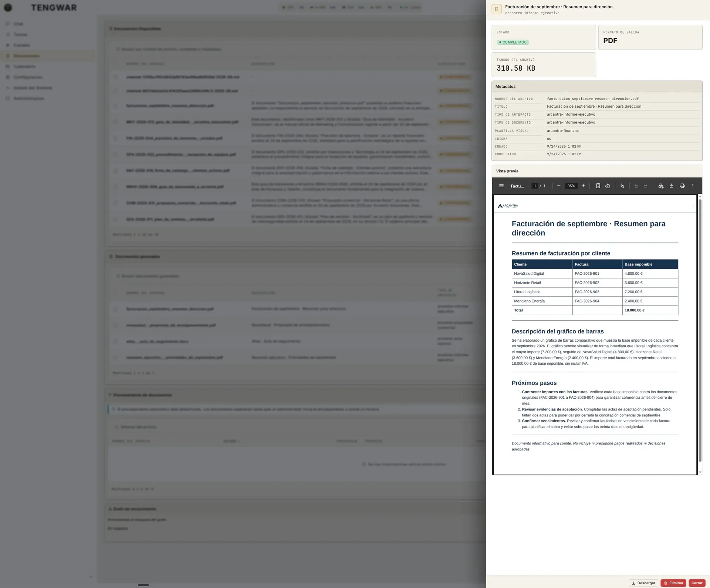Viewport: 710px width, 588px height.
Task: Click the redo arrow in PDF toolbar
Action: coord(646,186)
